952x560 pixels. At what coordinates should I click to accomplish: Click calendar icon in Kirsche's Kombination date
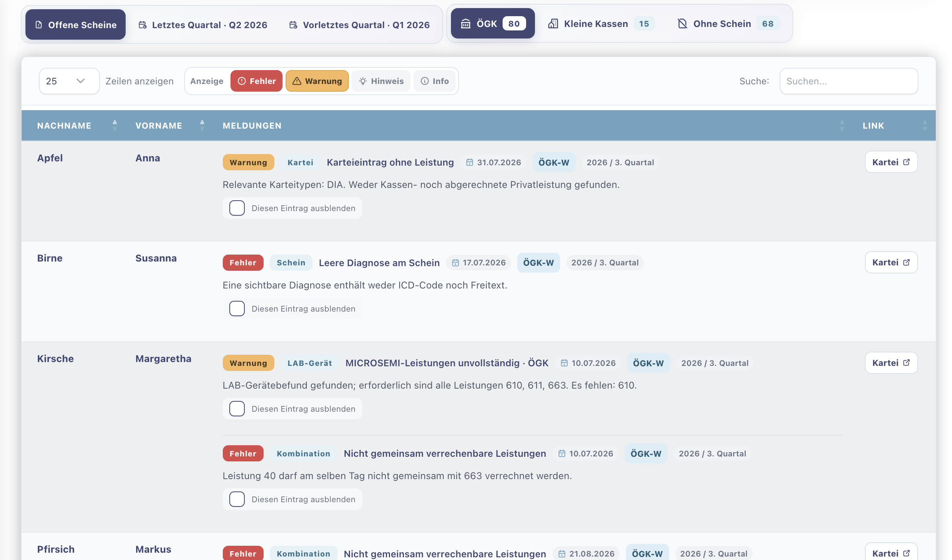(x=562, y=453)
